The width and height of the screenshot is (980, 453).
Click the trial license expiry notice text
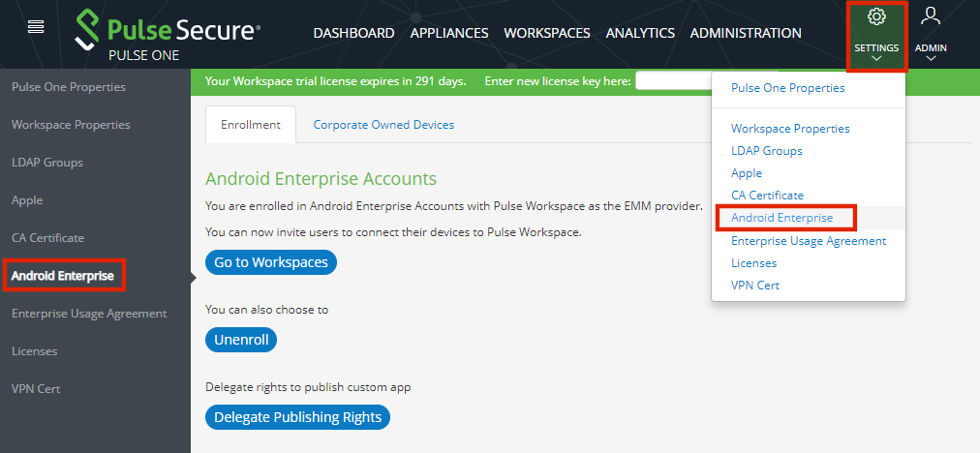[x=336, y=81]
